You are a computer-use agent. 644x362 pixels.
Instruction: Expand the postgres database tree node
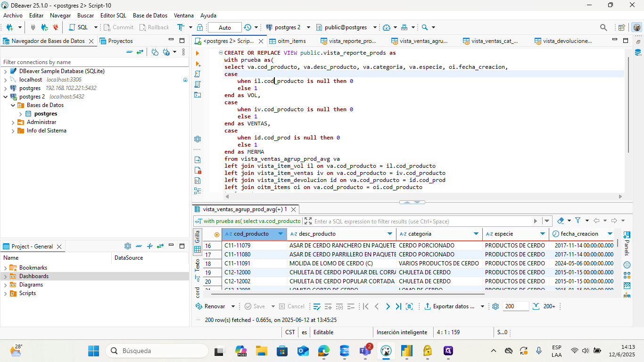coord(21,114)
